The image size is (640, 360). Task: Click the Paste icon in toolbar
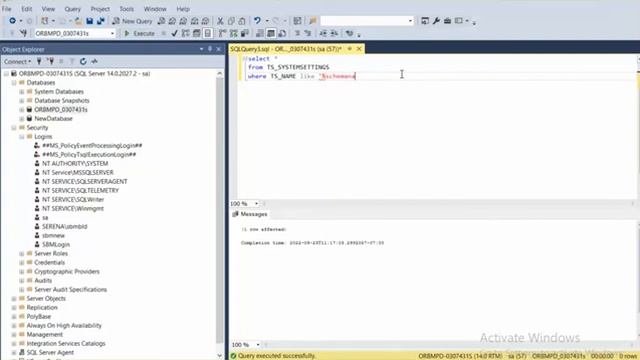tap(242, 21)
